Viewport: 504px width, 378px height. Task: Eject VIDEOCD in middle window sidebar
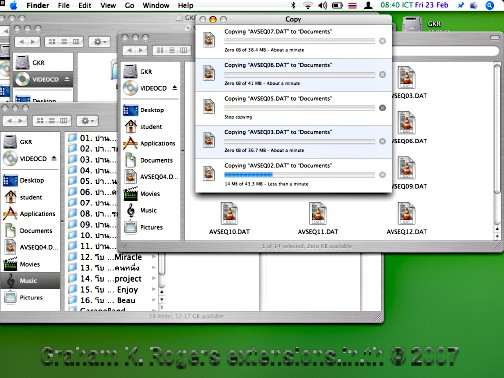coord(175,88)
